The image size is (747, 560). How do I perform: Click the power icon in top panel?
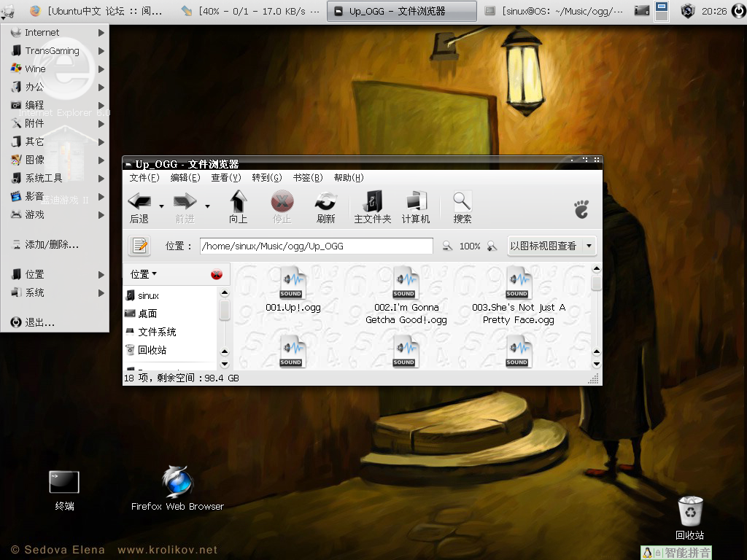[738, 10]
